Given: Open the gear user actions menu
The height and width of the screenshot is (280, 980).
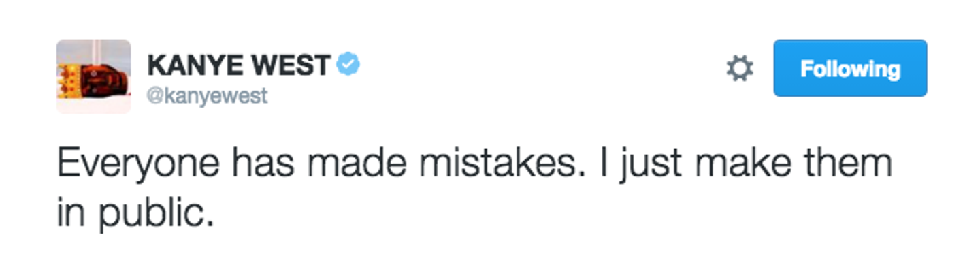Looking at the screenshot, I should tap(740, 69).
